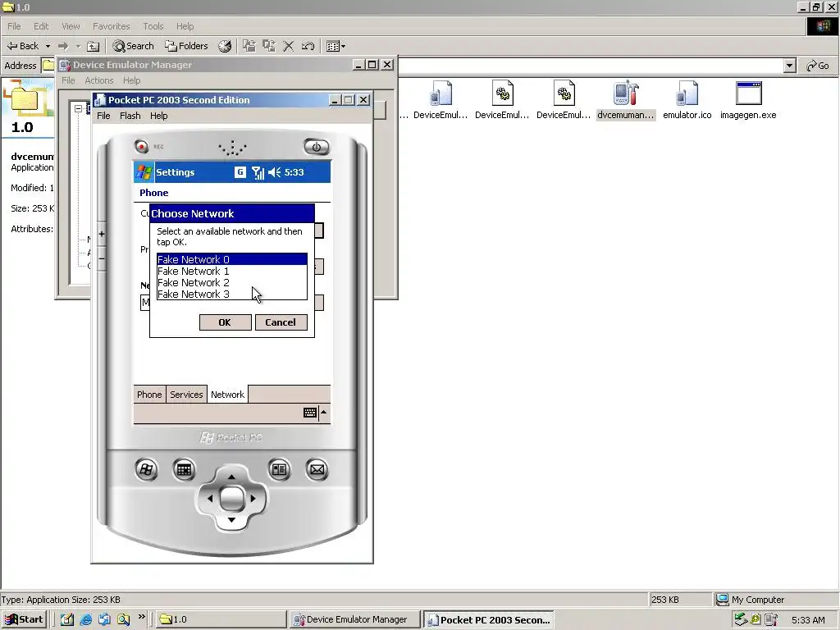Select the imagegen.exe file
Image resolution: width=840 pixels, height=630 pixels.
[748, 101]
